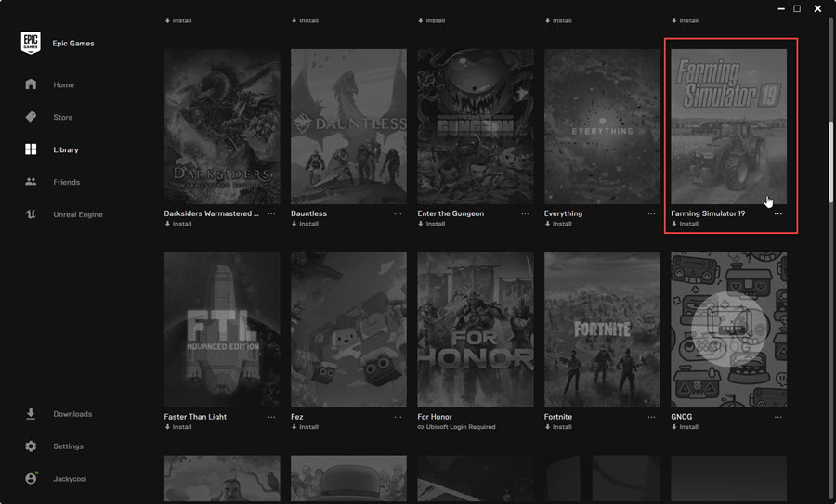The height and width of the screenshot is (504, 836).
Task: Click the Epic Games logo
Action: coord(31,43)
